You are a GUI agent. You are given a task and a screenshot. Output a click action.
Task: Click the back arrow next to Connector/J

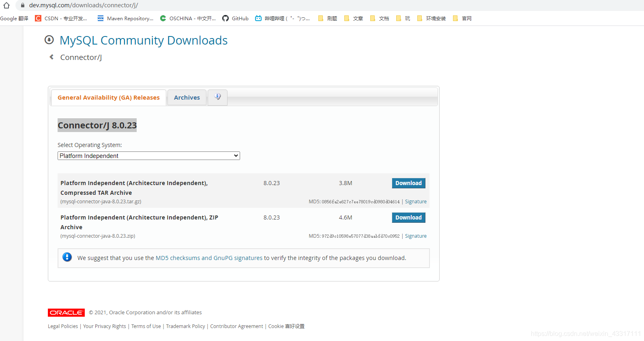(52, 57)
